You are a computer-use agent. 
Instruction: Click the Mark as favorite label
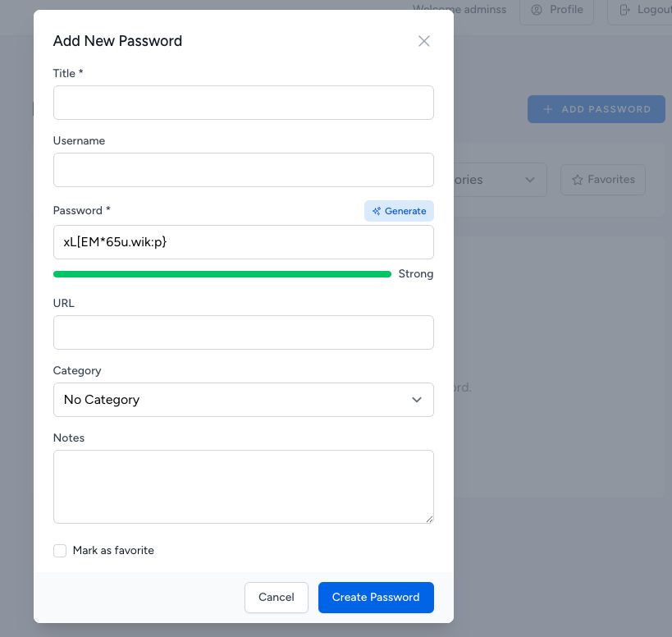point(113,551)
